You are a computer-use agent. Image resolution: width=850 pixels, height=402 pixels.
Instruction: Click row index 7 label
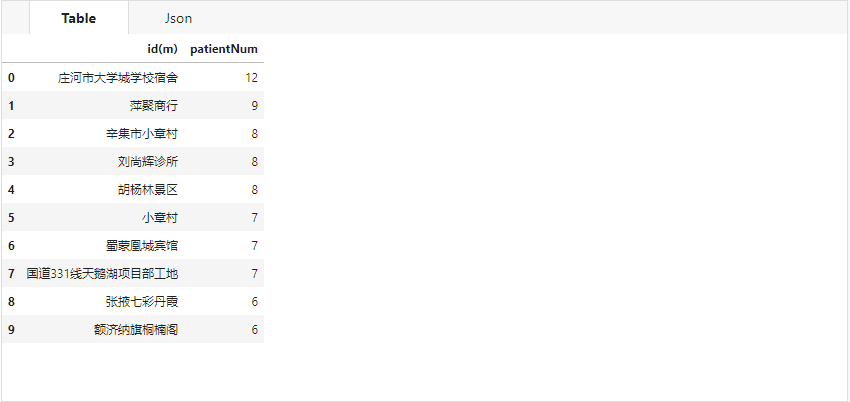(11, 273)
